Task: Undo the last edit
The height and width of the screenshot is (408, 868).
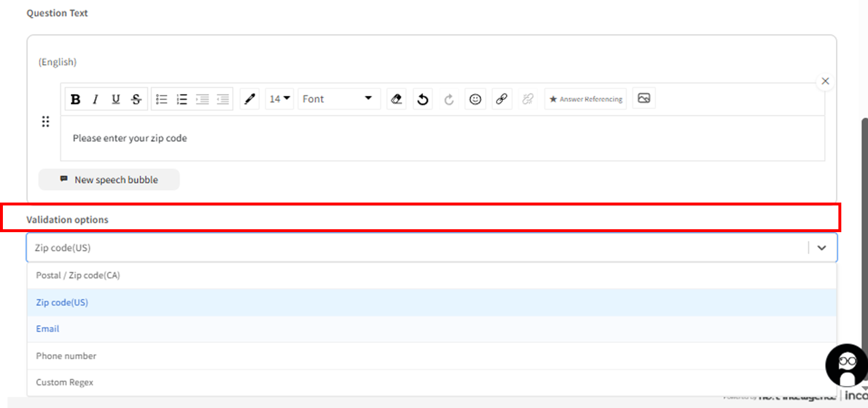Action: 423,99
